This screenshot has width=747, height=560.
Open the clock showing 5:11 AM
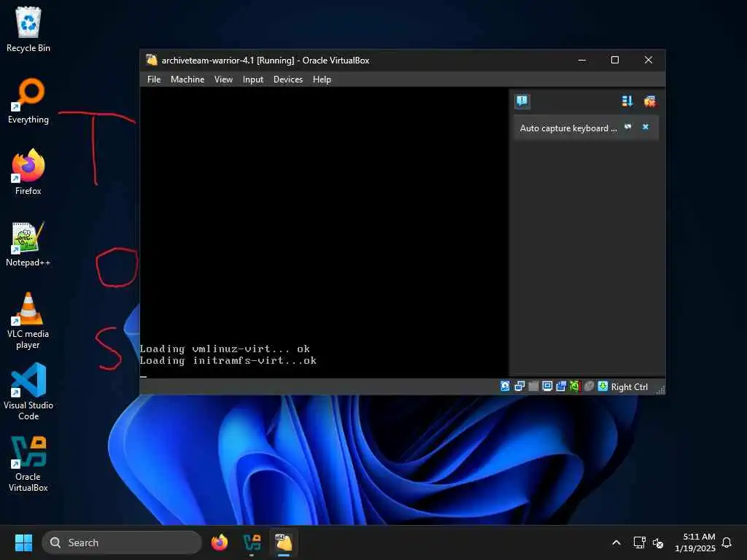695,542
